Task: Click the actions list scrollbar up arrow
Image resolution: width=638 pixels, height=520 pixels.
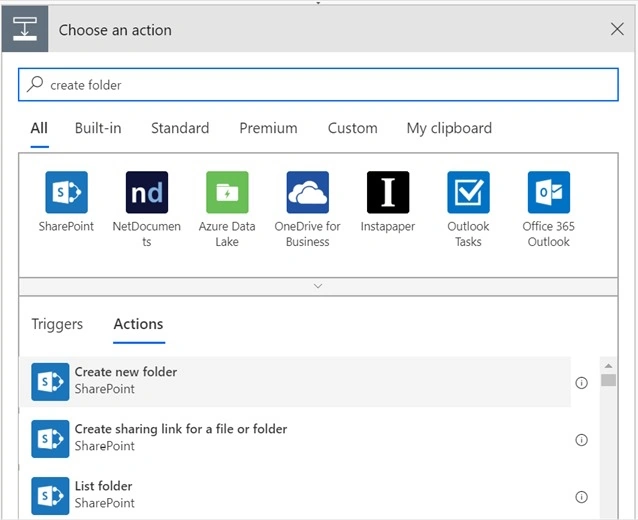Action: pos(608,366)
